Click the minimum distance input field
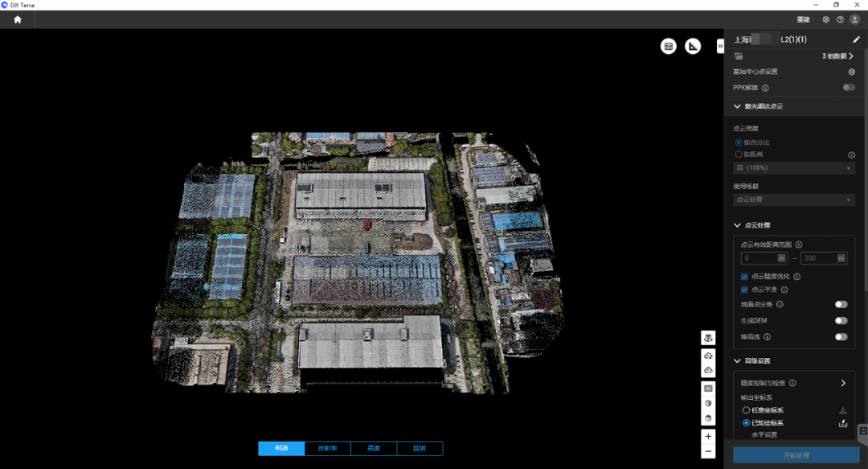Screen dimensions: 868x469 point(764,257)
